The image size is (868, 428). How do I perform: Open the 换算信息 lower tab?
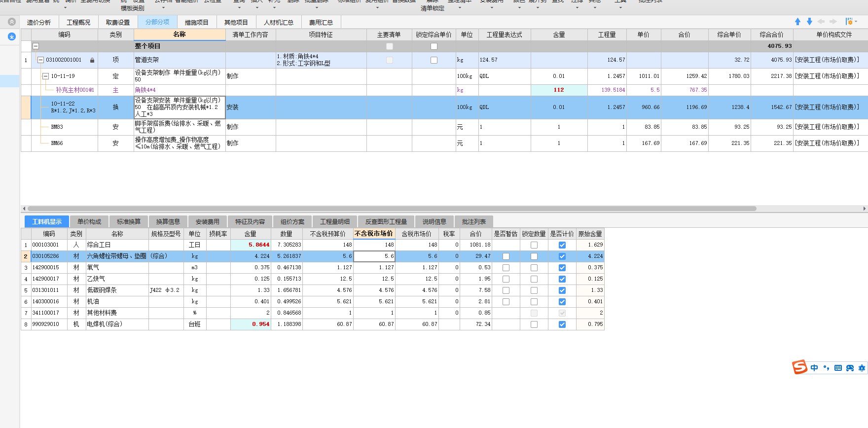(x=168, y=222)
